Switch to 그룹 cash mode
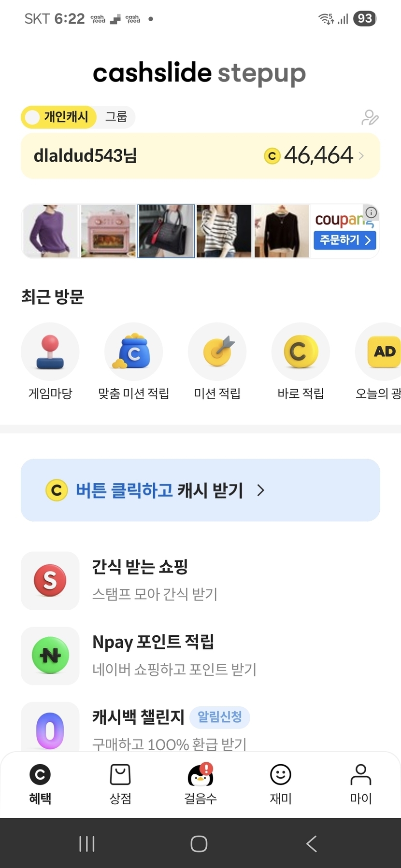This screenshot has height=868, width=401. click(116, 117)
